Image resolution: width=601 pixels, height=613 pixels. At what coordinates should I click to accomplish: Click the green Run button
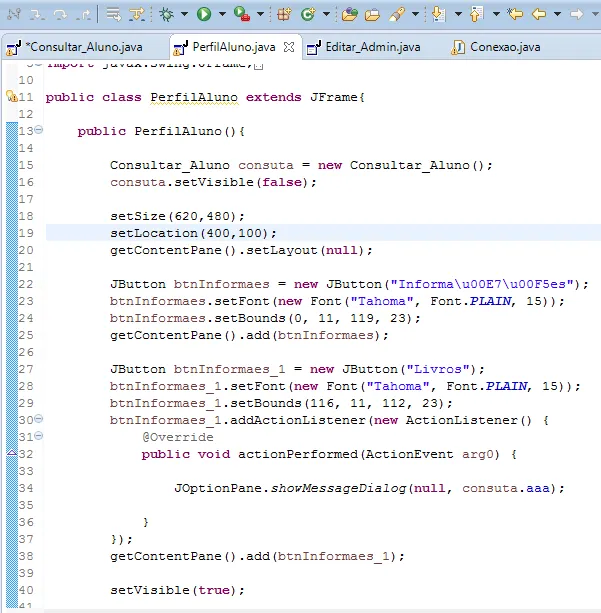coord(204,14)
